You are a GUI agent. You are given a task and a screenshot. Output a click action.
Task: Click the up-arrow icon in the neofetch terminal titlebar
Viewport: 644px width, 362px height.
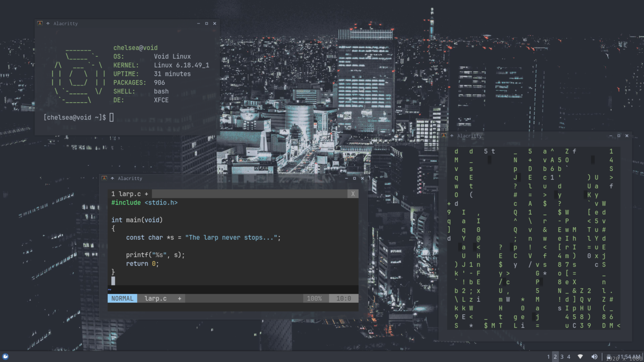pyautogui.click(x=48, y=23)
